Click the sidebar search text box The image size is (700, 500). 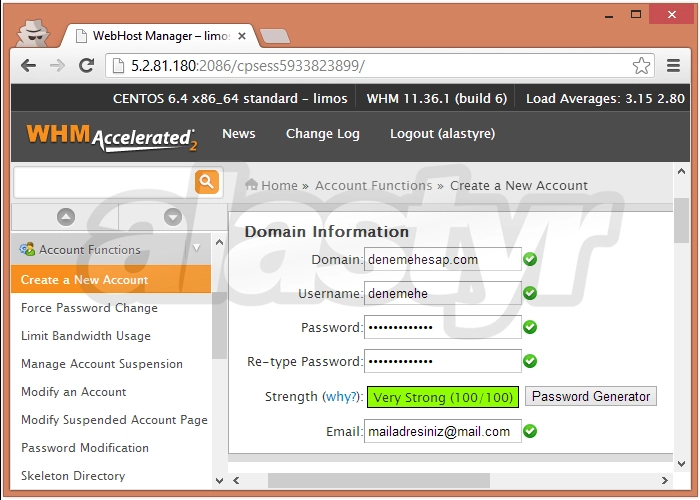(104, 182)
